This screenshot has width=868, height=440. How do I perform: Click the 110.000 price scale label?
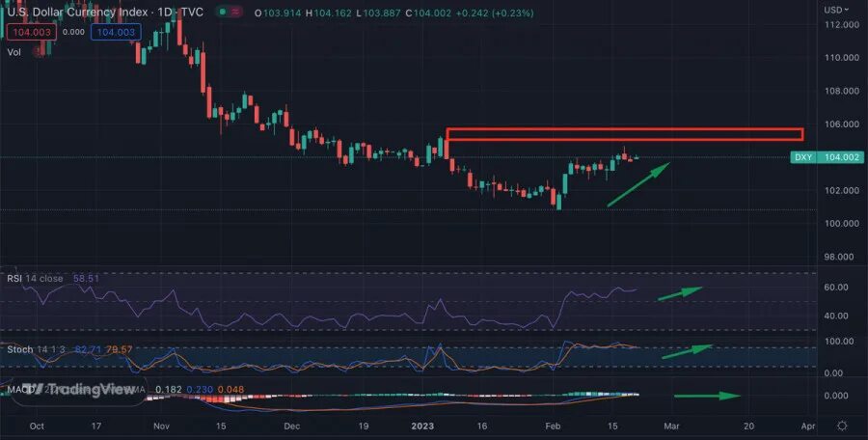tap(841, 58)
